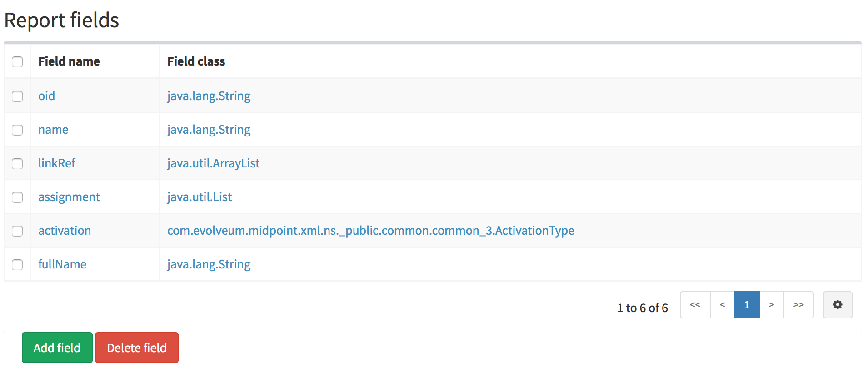Click the Add field button
Image resolution: width=868 pixels, height=374 pixels.
click(57, 348)
